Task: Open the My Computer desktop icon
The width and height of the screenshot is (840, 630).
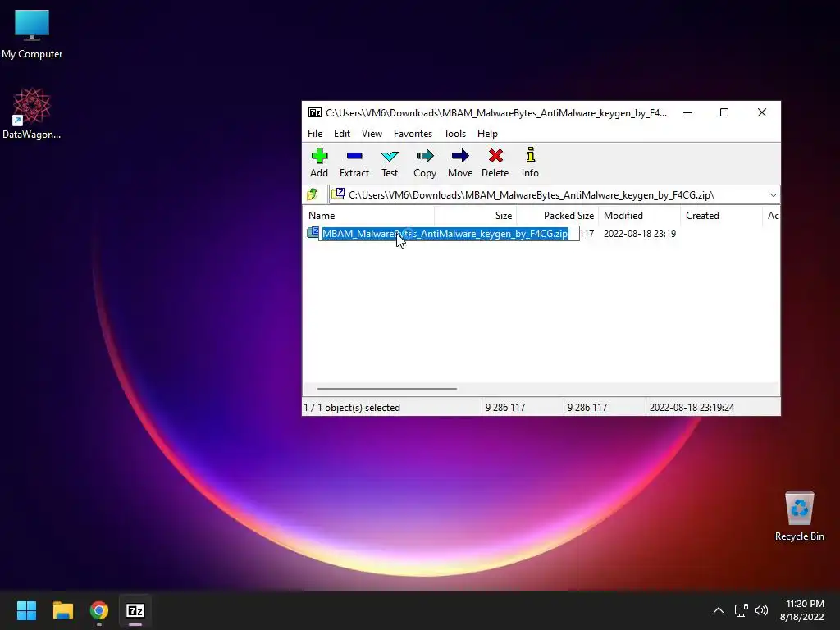Action: coord(32,34)
